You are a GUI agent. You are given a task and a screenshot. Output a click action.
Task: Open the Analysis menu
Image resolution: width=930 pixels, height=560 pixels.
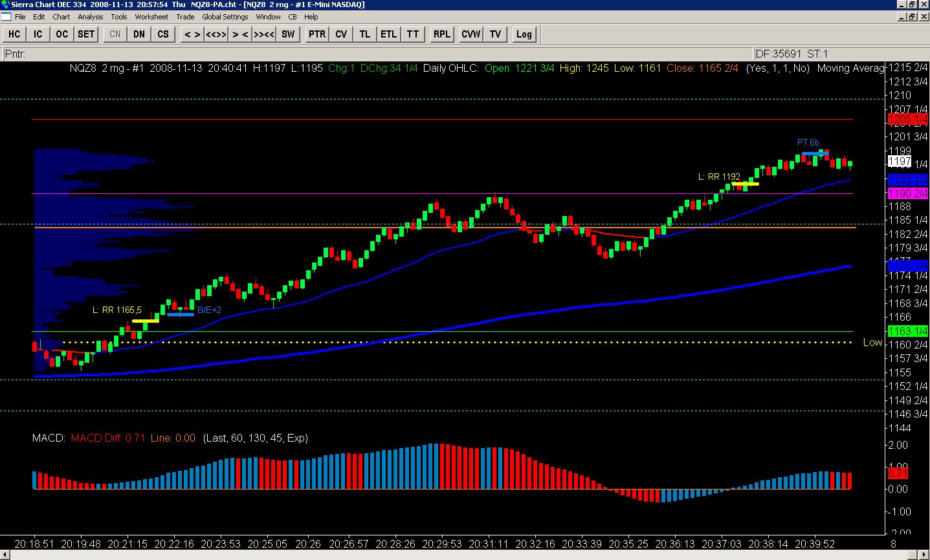point(91,17)
